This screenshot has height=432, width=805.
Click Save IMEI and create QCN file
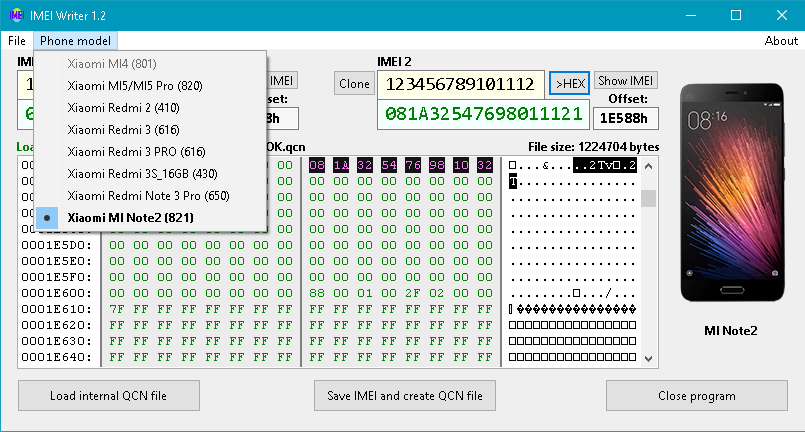tap(405, 396)
